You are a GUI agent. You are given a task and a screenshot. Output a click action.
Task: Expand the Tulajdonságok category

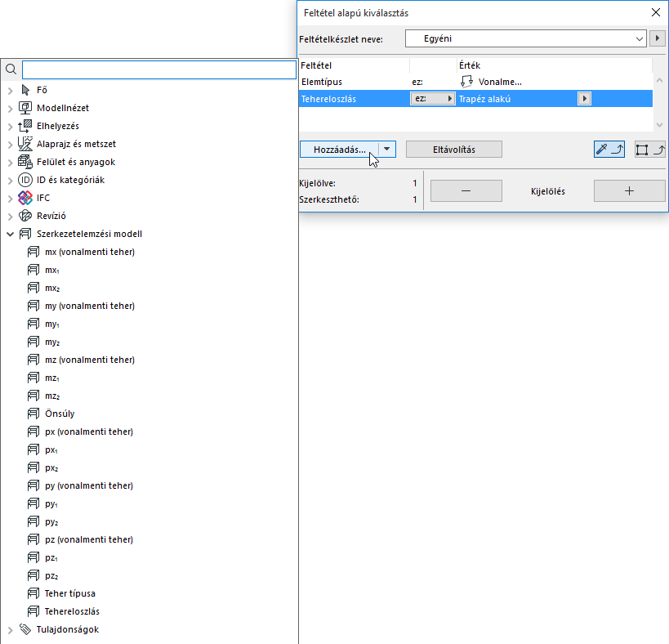11,630
